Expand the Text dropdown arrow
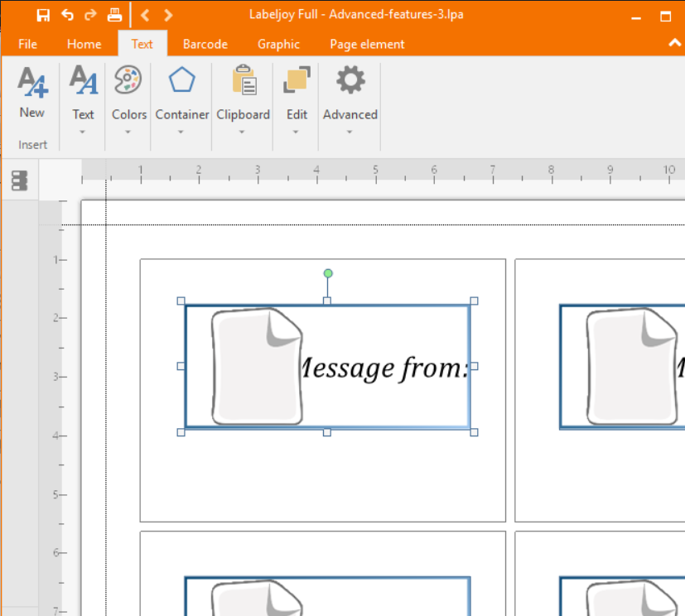This screenshot has height=616, width=685. coord(82,132)
